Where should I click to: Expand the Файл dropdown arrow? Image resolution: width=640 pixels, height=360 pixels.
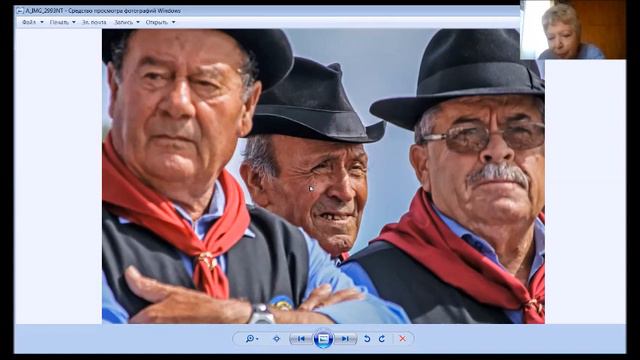[42, 22]
